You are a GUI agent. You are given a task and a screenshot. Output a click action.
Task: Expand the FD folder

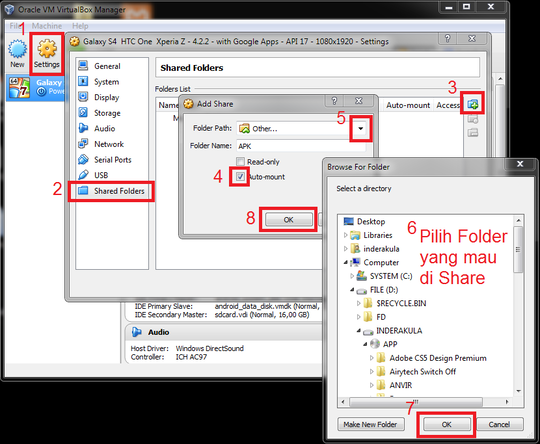tap(359, 317)
